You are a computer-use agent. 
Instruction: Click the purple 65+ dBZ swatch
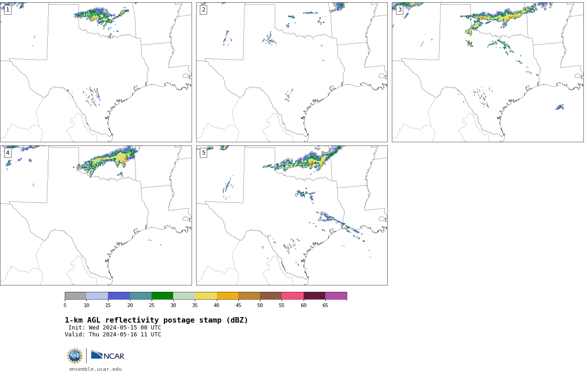336,296
